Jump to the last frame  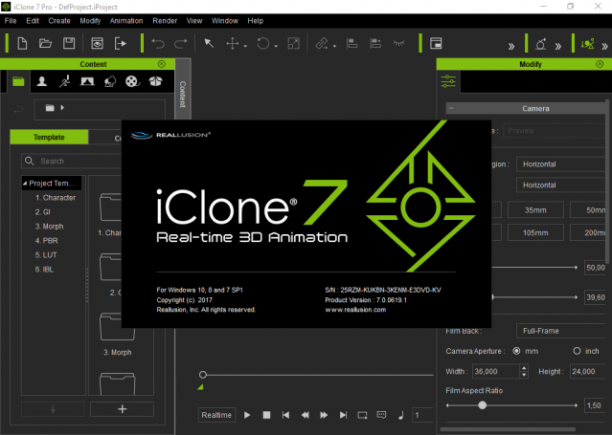[343, 415]
